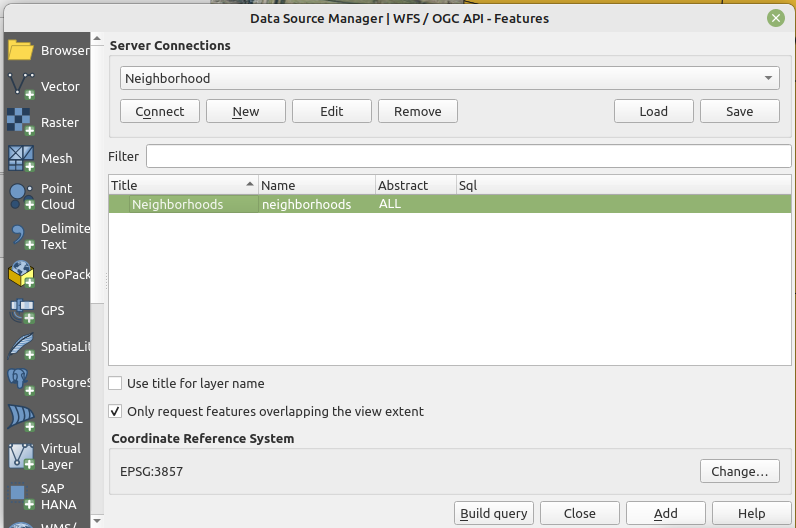Select the Mesh data source icon
This screenshot has height=528, width=796.
21,158
